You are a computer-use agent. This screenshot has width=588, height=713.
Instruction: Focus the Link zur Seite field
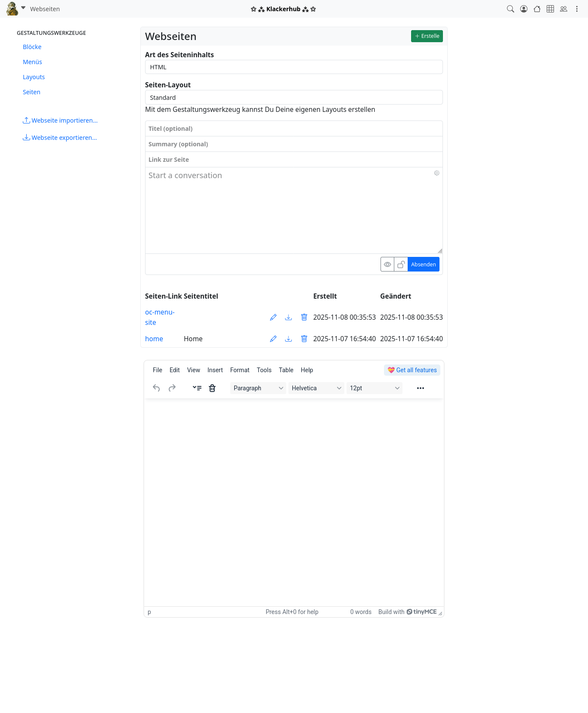click(x=294, y=160)
